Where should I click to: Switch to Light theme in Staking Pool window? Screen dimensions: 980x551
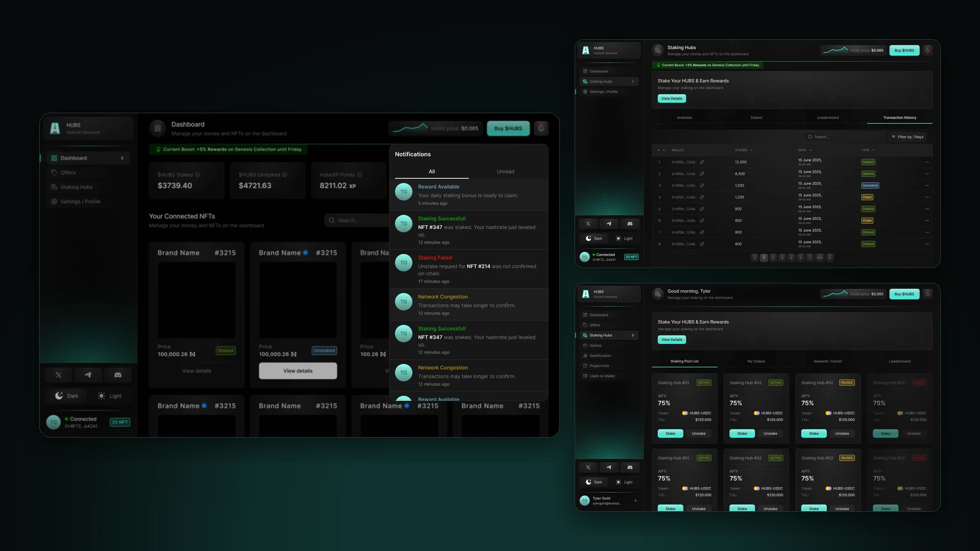(624, 482)
